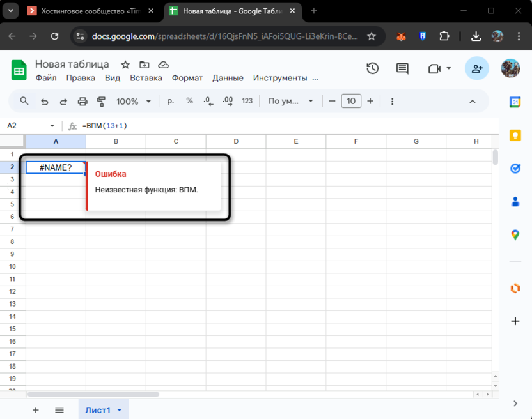Decrease font size with minus
Screen dimensions: 532x419
[332, 101]
